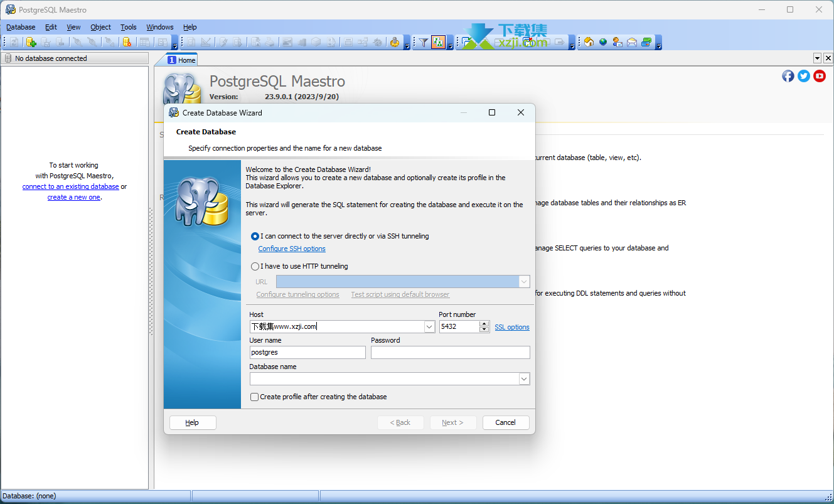
Task: Click the wizard Help button
Action: [193, 422]
